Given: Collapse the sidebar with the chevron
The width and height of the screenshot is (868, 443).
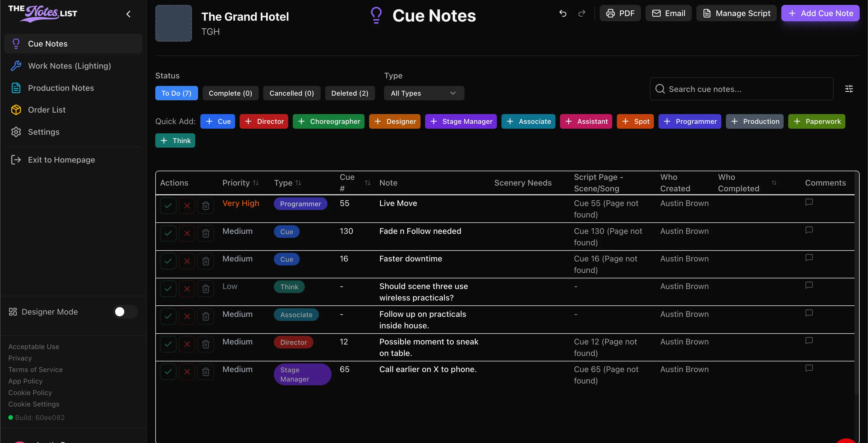Looking at the screenshot, I should pos(128,14).
